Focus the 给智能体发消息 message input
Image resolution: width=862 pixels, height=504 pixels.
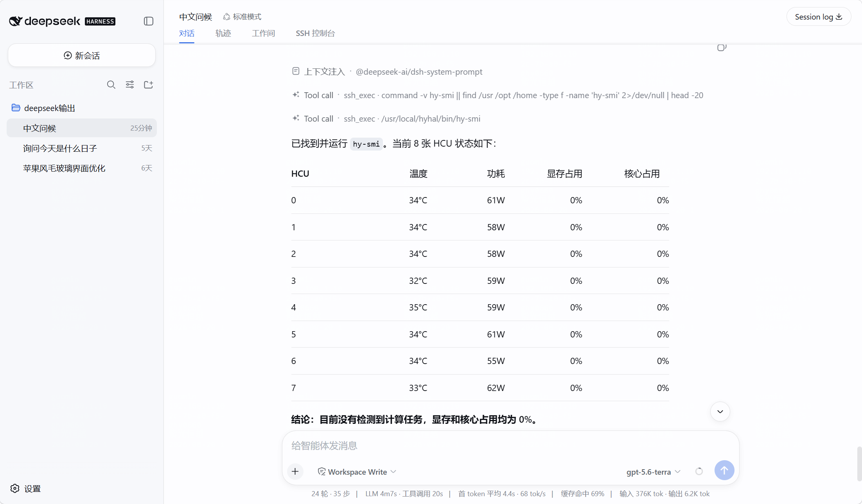pyautogui.click(x=510, y=446)
